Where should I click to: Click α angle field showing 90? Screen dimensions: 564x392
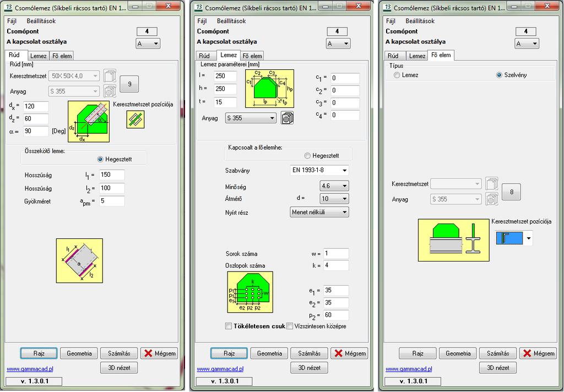[x=36, y=131]
